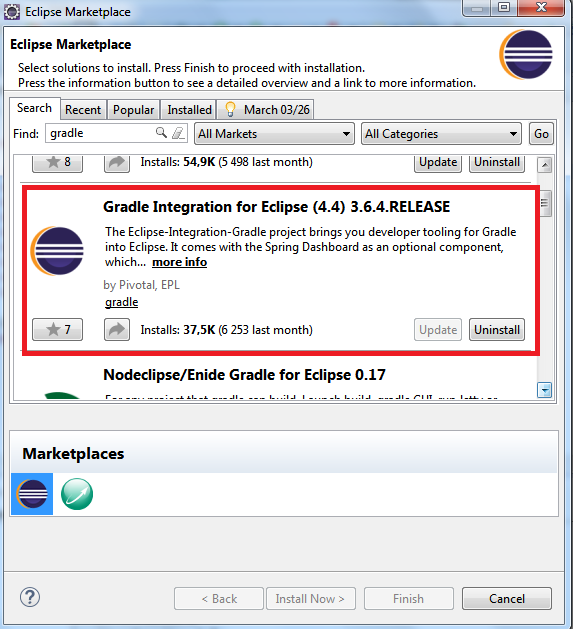Open the help question mark icon
This screenshot has width=573, height=629.
[x=30, y=597]
